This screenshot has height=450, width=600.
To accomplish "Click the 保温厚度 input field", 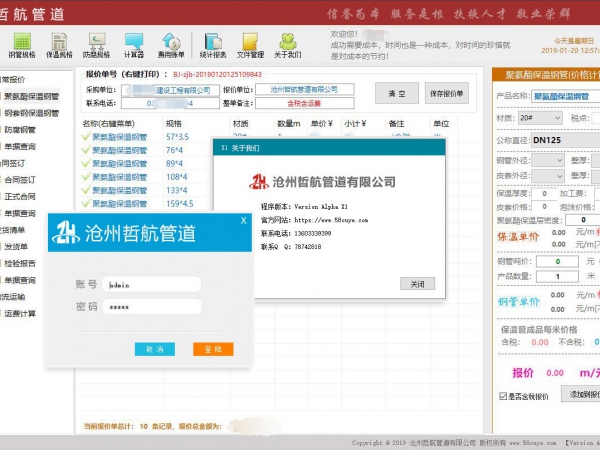I will pos(544,194).
